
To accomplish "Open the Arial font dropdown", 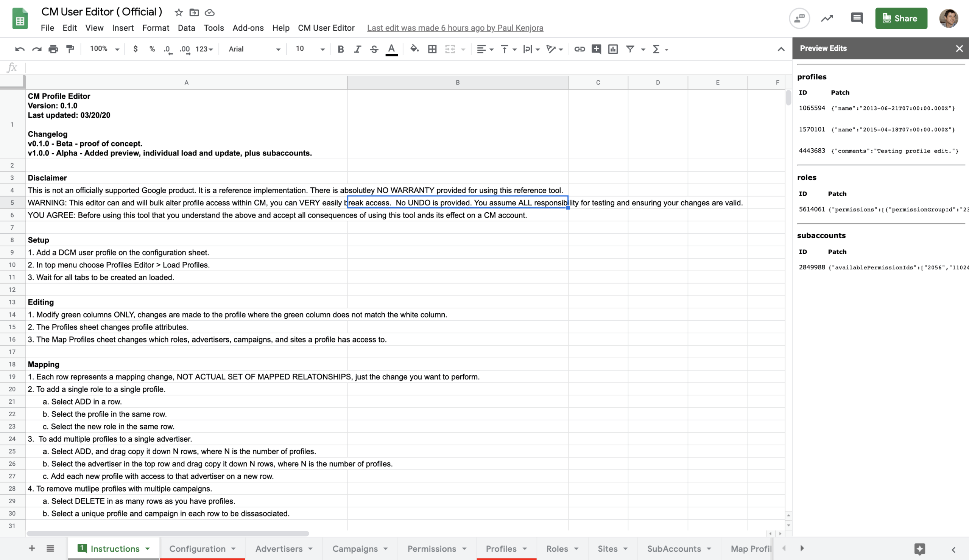I will [x=254, y=49].
